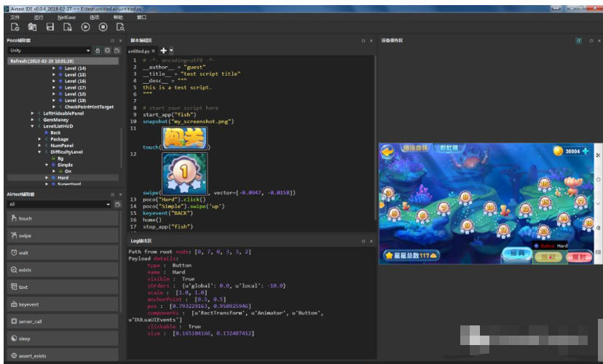Expand the Level (14) tree node

54,68
